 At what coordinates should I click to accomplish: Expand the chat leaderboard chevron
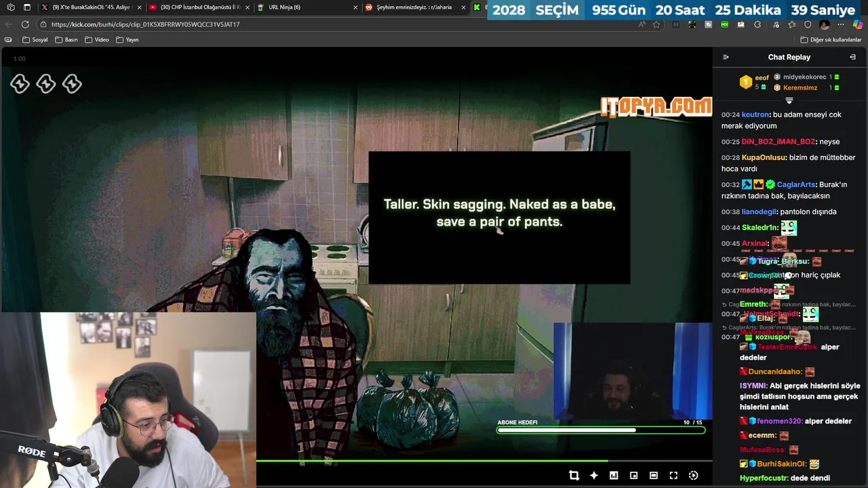(789, 101)
